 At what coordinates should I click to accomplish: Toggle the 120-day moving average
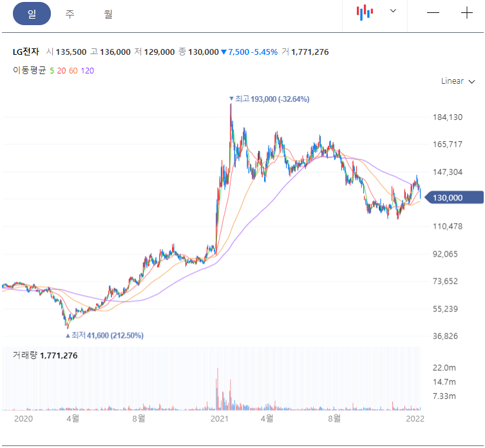pos(87,71)
